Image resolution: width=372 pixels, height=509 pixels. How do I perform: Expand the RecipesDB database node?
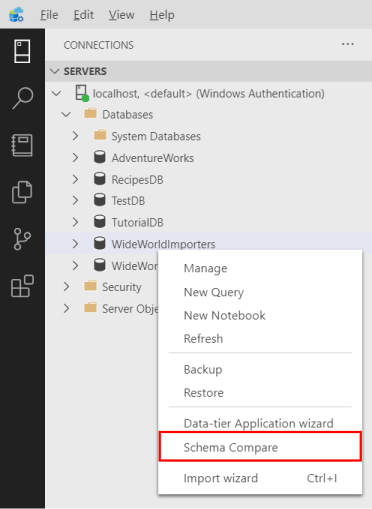point(76,179)
